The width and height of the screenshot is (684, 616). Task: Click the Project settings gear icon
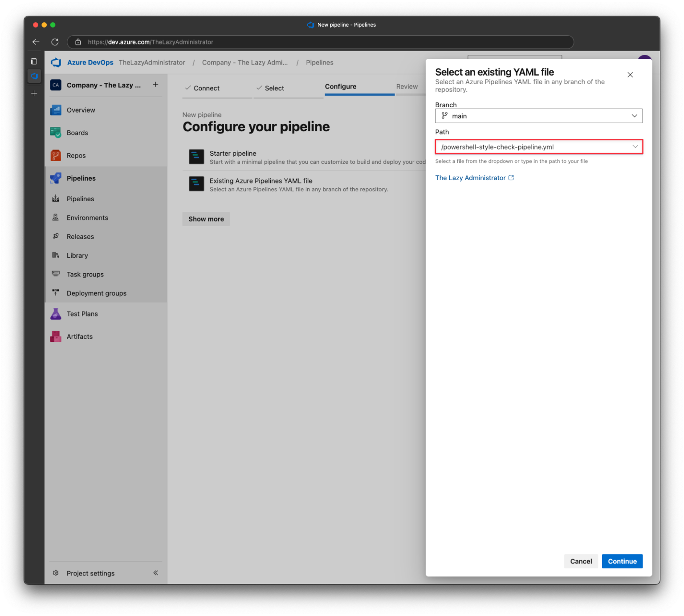[x=56, y=573]
